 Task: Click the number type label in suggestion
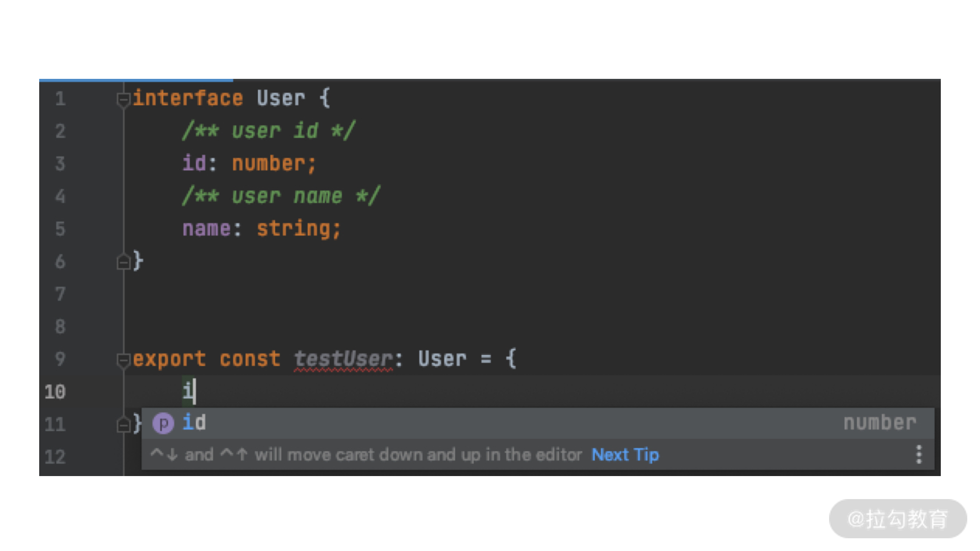pos(880,423)
